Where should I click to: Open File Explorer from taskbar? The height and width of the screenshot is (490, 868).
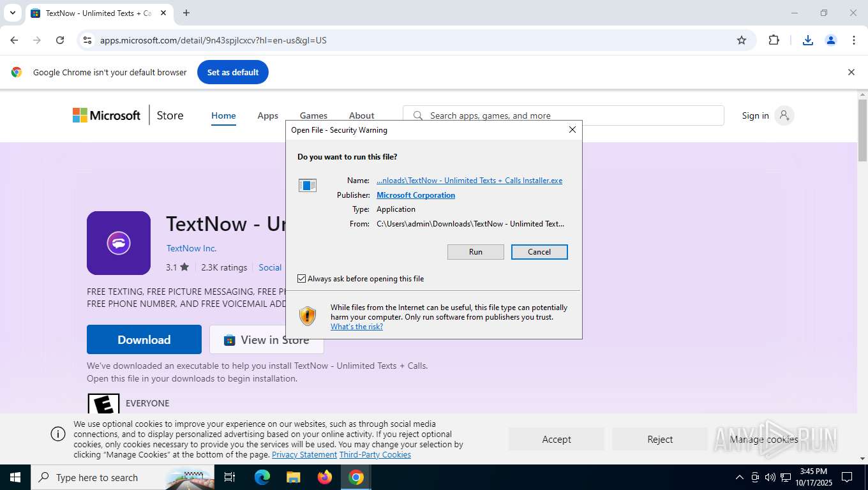[x=293, y=477]
